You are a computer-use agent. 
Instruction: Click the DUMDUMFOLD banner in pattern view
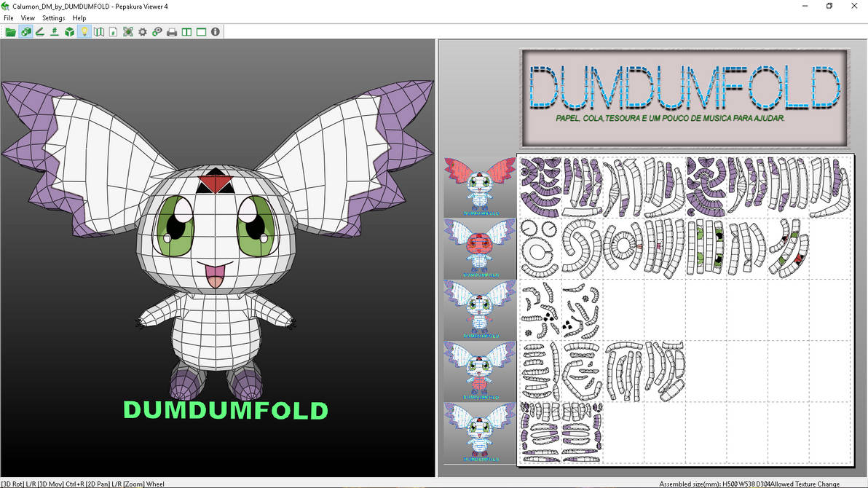[684, 98]
